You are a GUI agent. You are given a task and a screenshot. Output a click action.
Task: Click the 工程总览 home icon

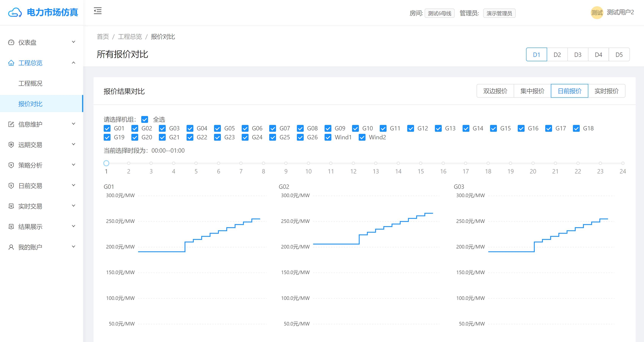point(11,63)
